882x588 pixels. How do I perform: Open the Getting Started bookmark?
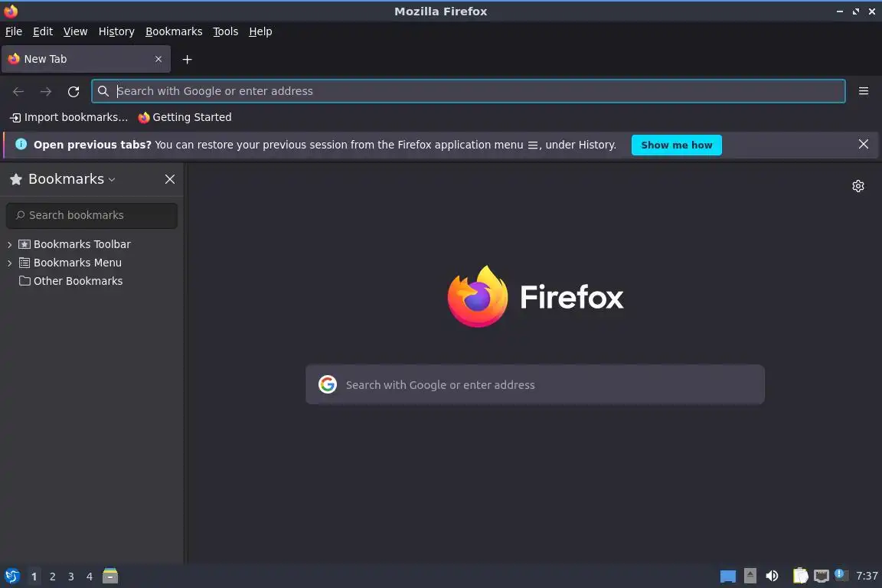coord(185,117)
